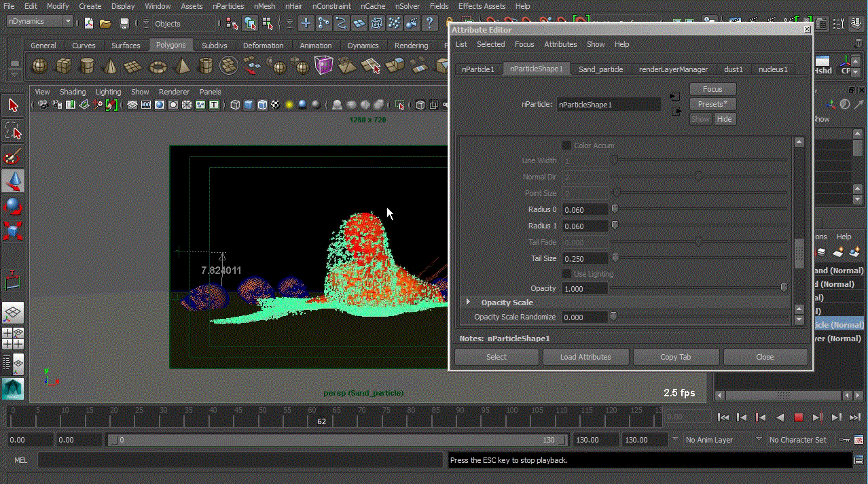
Task: Save the scene with floppy icon
Action: [x=124, y=23]
